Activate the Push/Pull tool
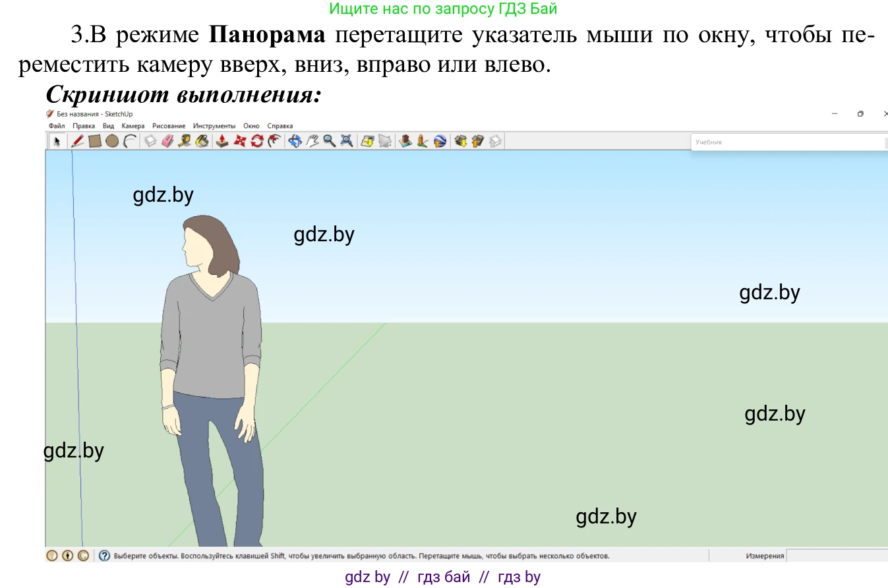The image size is (888, 588). 222,141
